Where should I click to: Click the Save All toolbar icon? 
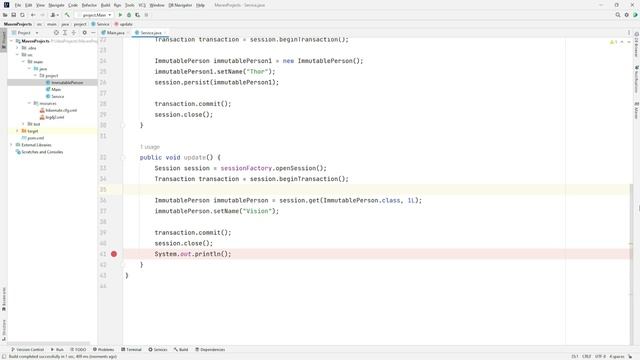tap(13, 15)
